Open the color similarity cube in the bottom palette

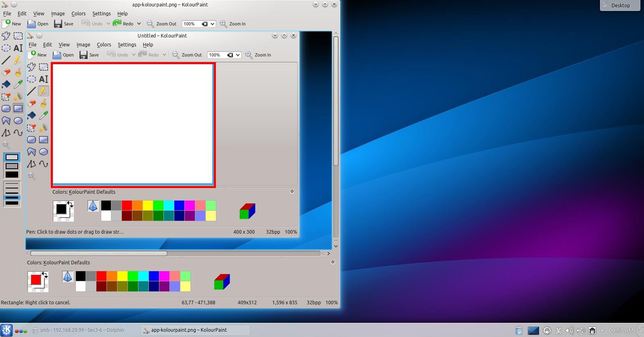[x=222, y=282]
